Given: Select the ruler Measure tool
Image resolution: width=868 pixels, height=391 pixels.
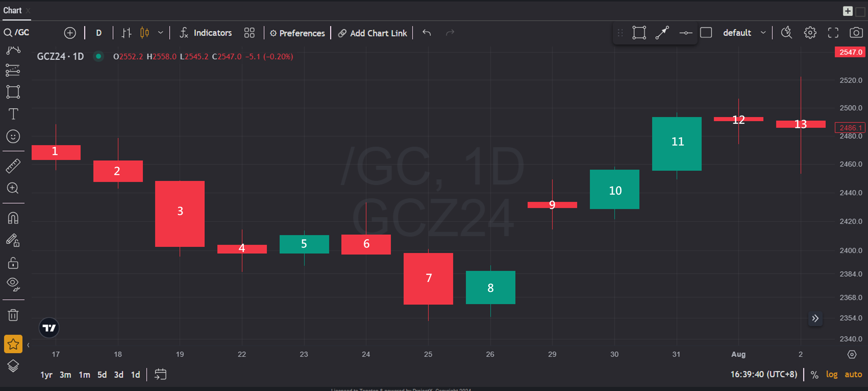Looking at the screenshot, I should coord(13,166).
